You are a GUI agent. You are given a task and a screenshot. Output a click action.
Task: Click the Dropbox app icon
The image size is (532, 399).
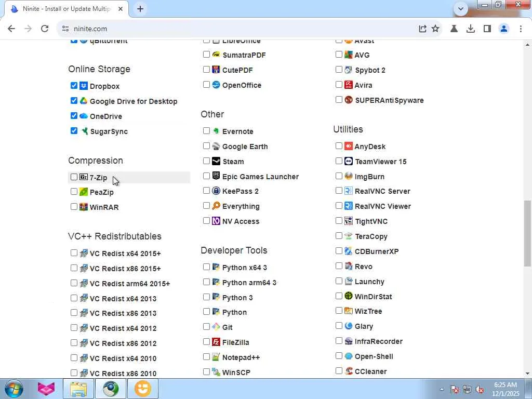84,86
